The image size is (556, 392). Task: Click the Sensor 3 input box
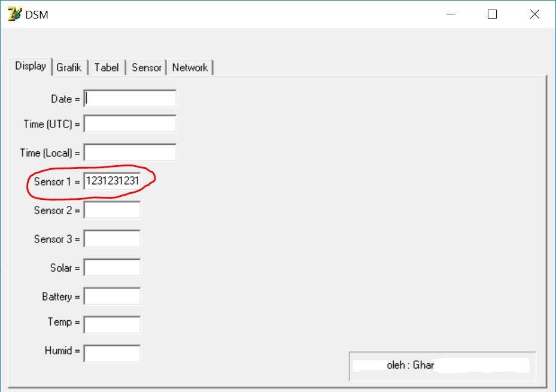pyautogui.click(x=112, y=239)
